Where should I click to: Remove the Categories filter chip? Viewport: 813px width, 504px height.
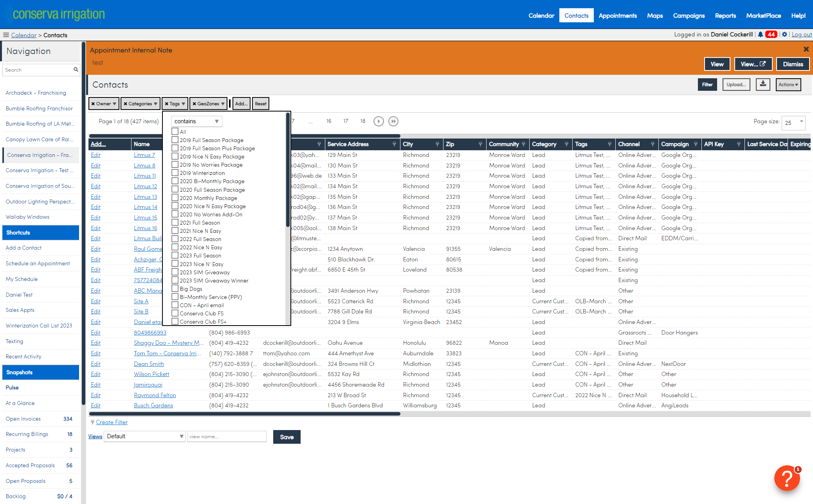pyautogui.click(x=125, y=104)
